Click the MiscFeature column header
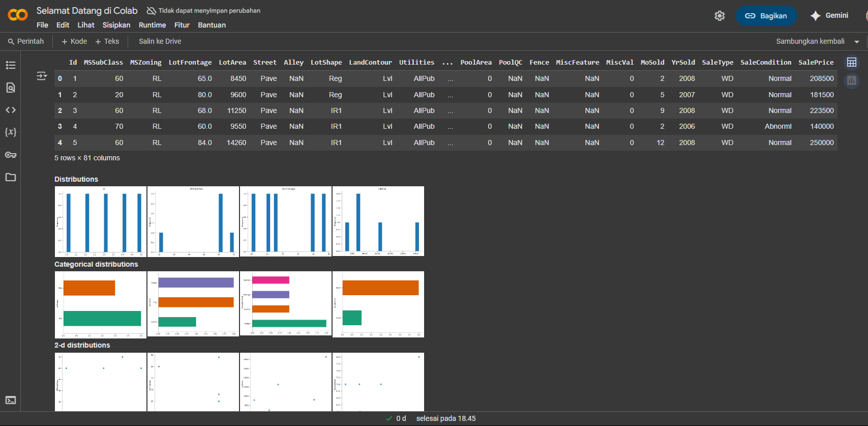The height and width of the screenshot is (426, 868). (578, 62)
